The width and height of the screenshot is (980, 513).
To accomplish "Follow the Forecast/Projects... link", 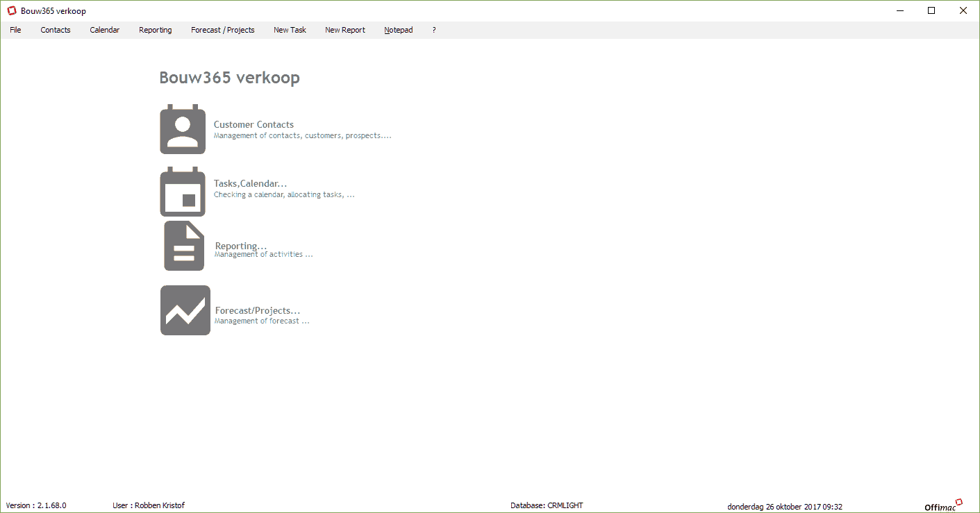I will tap(258, 311).
